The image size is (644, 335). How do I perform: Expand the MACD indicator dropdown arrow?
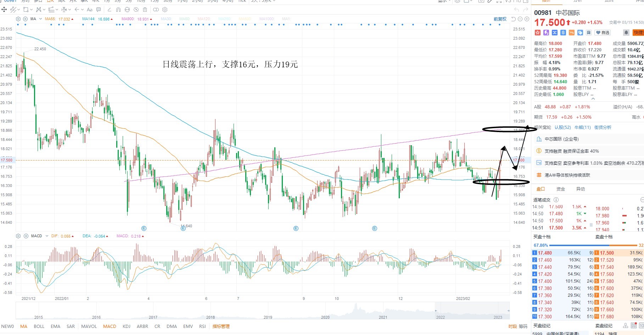point(47,236)
